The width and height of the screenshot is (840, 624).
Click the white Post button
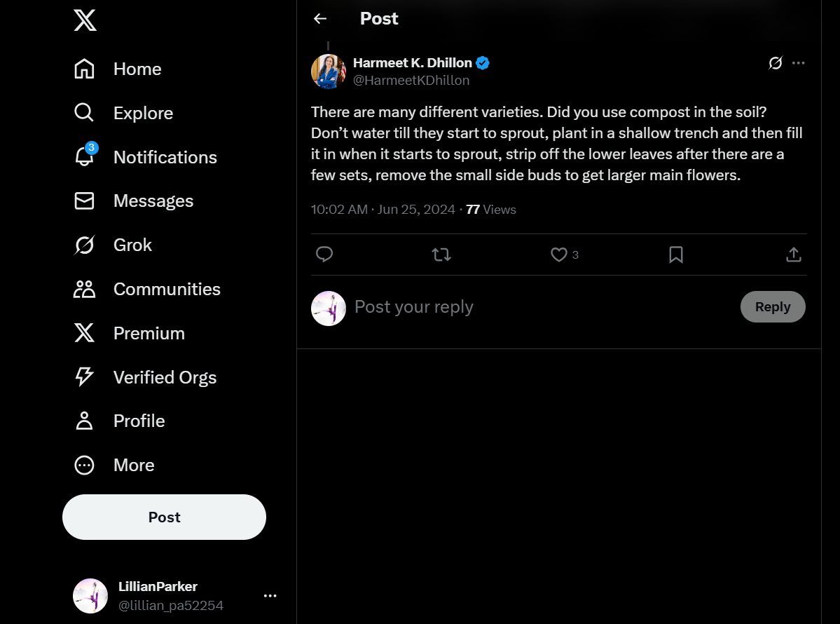click(x=164, y=517)
